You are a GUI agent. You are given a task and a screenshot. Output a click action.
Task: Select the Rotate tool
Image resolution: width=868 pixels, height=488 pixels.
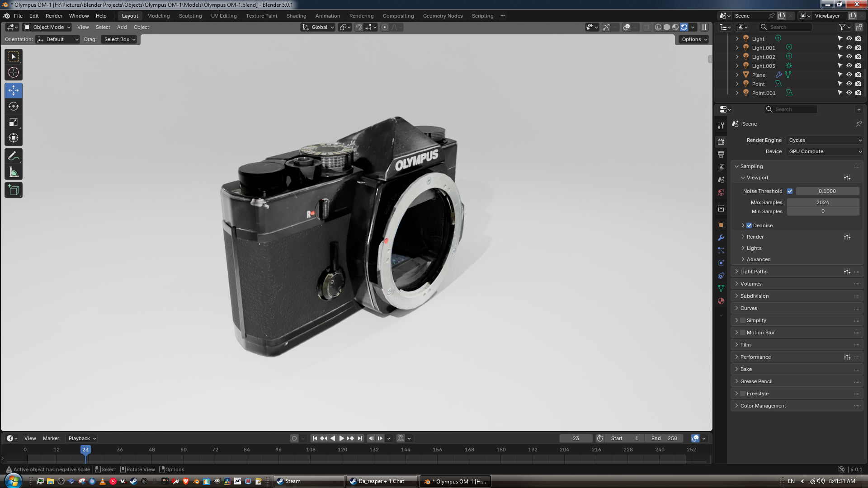point(14,107)
